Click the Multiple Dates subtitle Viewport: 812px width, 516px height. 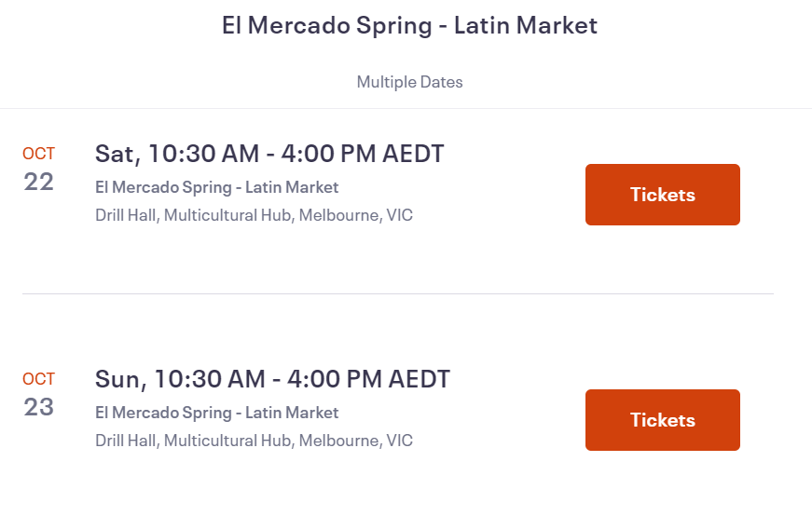click(x=409, y=82)
